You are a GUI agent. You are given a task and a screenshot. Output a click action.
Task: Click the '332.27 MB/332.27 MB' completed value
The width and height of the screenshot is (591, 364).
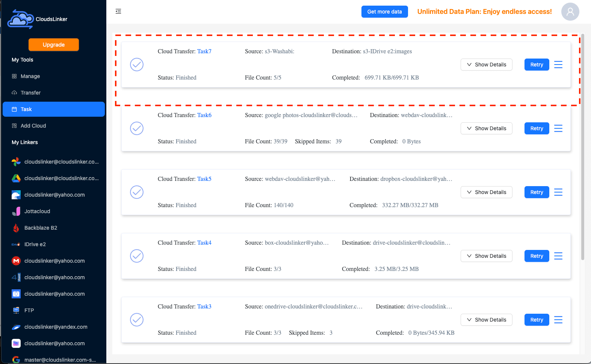click(410, 205)
